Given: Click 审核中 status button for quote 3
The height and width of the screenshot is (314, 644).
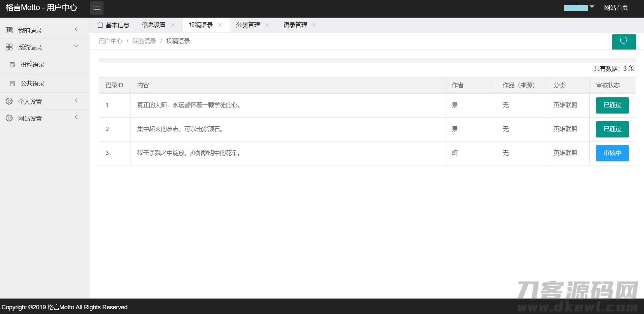Looking at the screenshot, I should point(612,153).
